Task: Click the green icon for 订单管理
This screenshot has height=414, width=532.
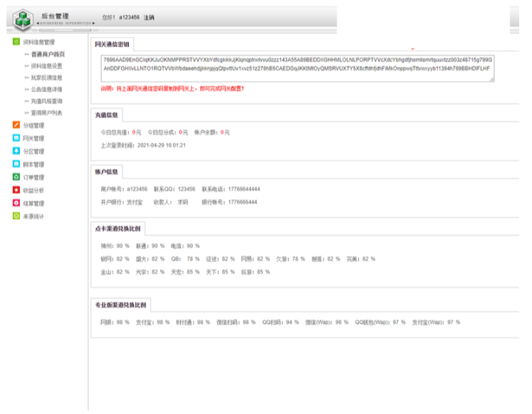Action: [x=16, y=177]
